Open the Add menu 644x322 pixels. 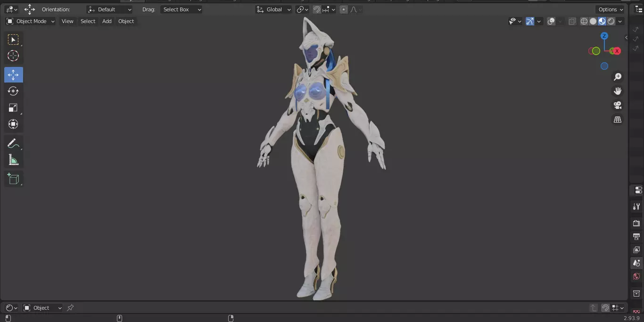pyautogui.click(x=107, y=21)
